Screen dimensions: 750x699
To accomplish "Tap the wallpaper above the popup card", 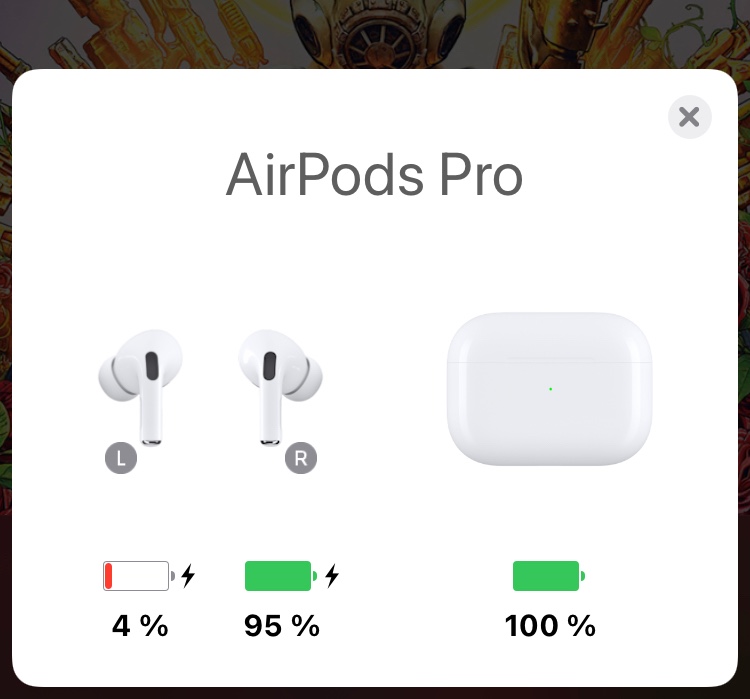I will tap(375, 33).
